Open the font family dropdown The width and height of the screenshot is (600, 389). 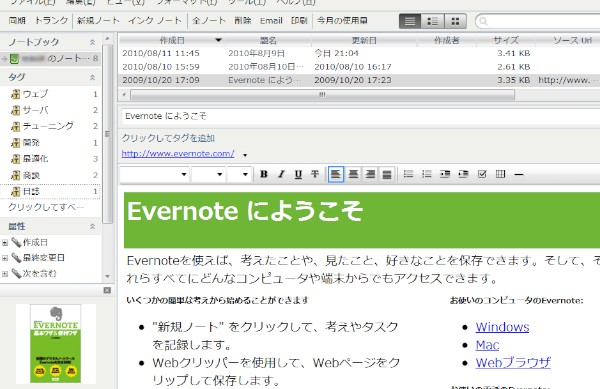[x=155, y=174]
